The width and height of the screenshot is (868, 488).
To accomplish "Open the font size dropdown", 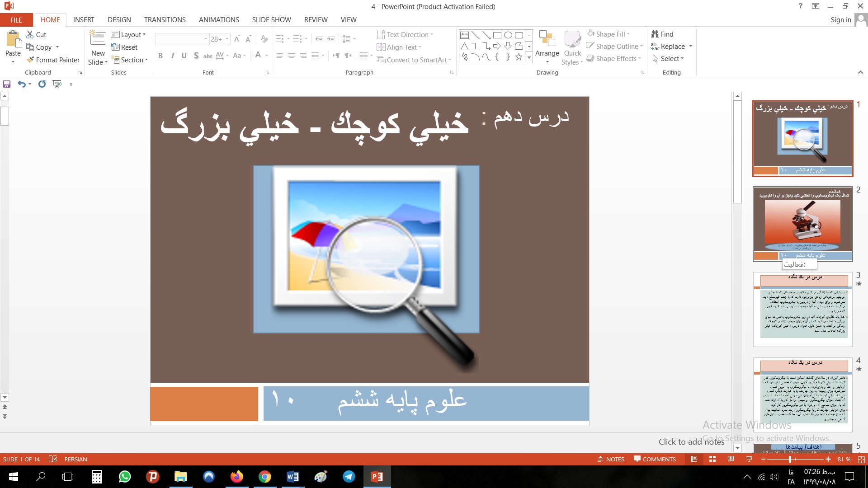I will (227, 39).
